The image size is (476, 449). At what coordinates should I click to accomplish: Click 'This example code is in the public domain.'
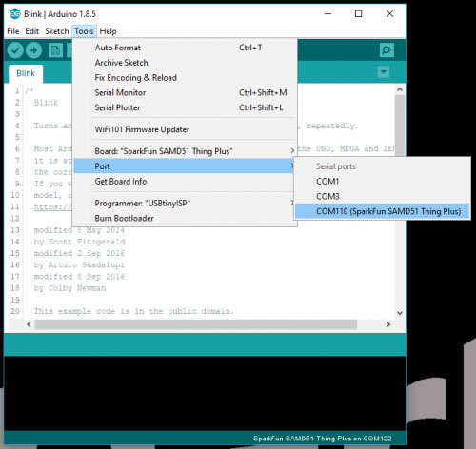coord(134,311)
